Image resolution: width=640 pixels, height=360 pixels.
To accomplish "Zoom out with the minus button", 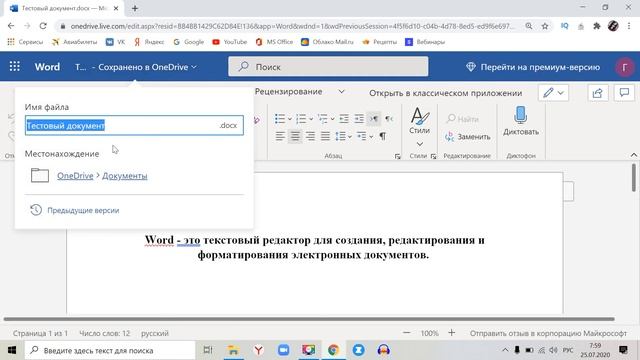I will (407, 333).
